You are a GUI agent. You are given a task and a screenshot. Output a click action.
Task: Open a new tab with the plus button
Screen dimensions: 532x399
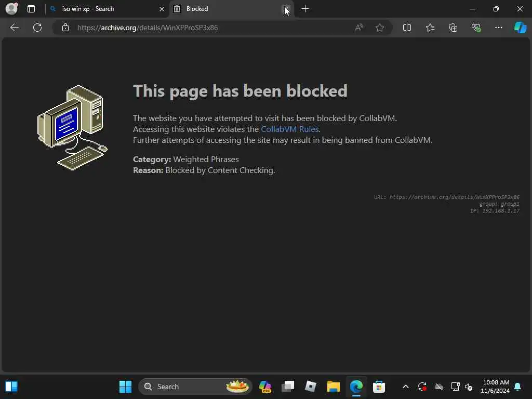305,9
